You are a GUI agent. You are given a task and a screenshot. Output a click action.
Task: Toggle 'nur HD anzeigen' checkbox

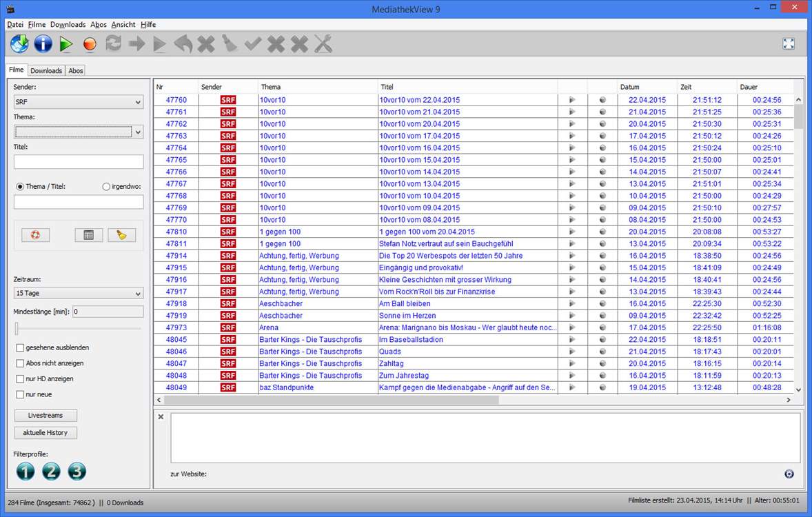click(20, 378)
